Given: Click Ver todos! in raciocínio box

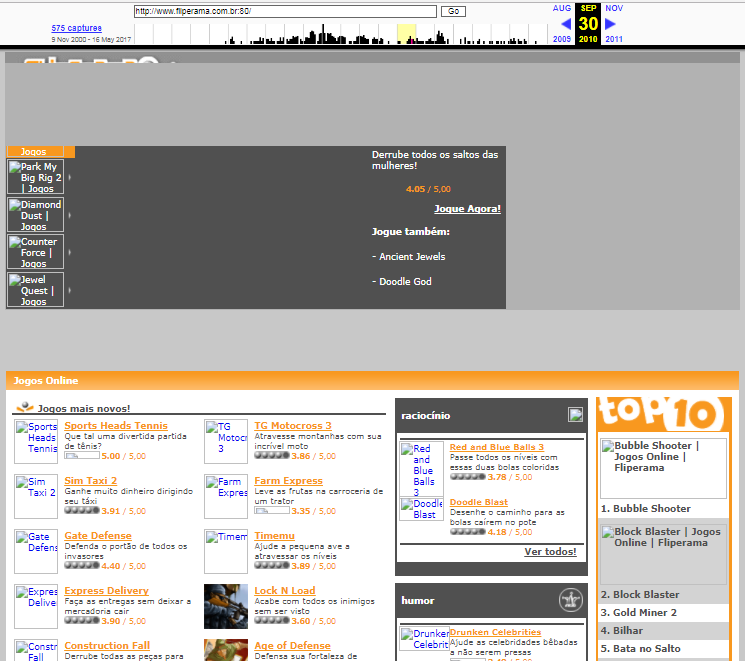Looking at the screenshot, I should point(550,552).
